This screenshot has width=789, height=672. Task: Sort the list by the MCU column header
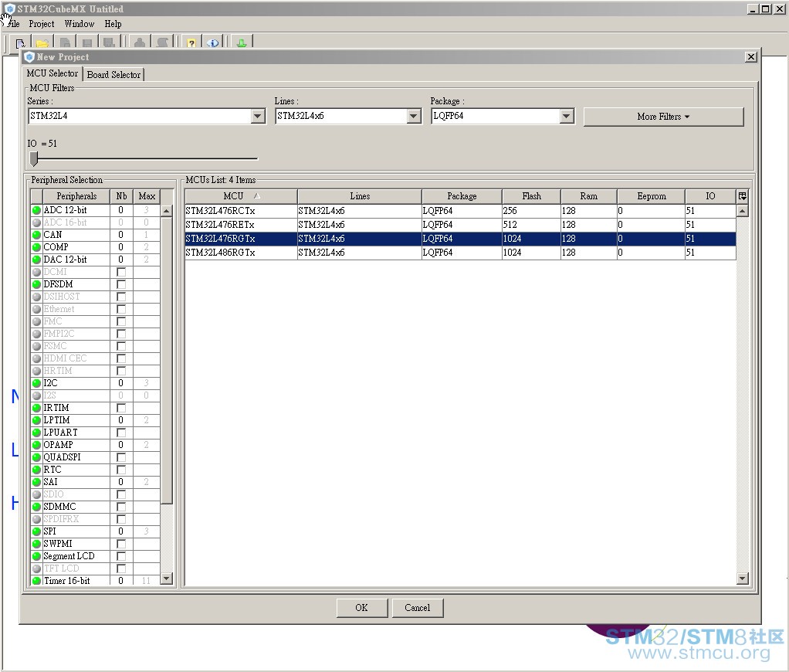point(241,196)
